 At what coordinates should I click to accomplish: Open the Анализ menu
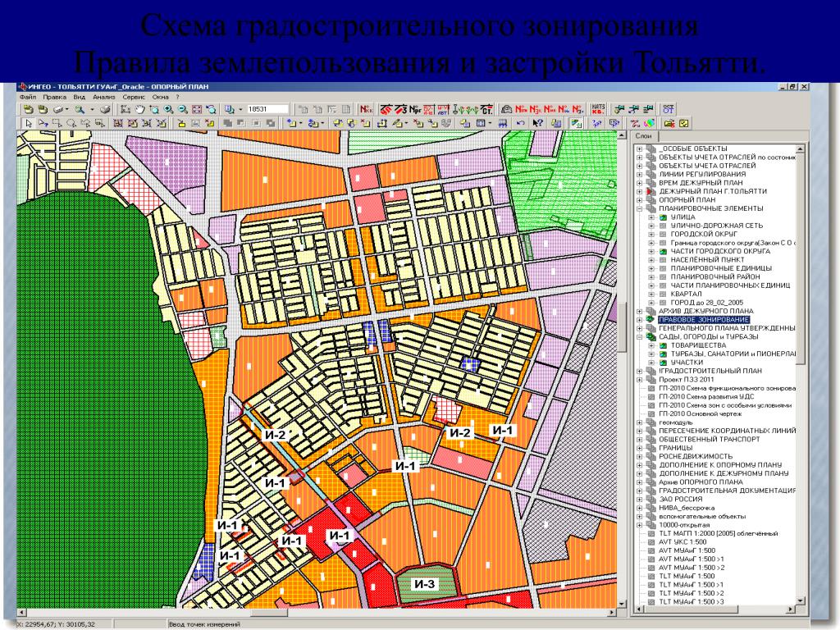coord(104,98)
